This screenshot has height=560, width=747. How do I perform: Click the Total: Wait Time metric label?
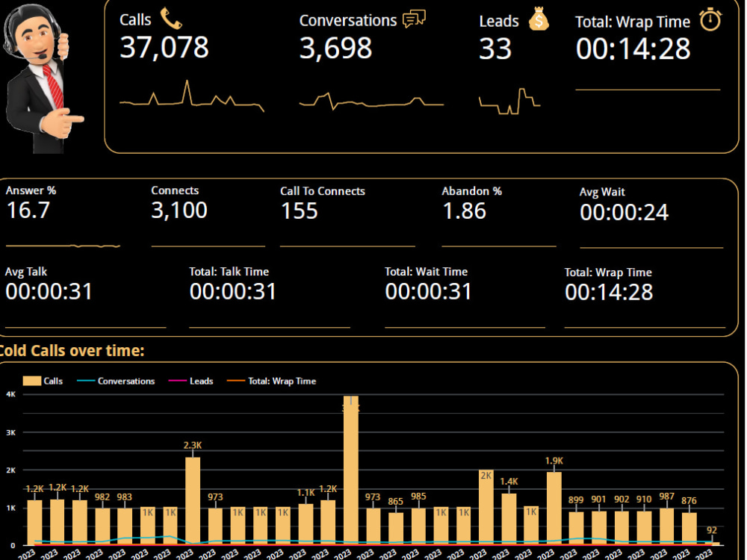[x=427, y=272]
